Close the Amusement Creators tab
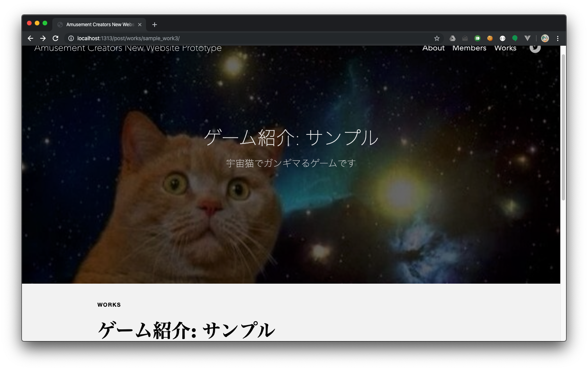This screenshot has width=588, height=370. point(140,25)
